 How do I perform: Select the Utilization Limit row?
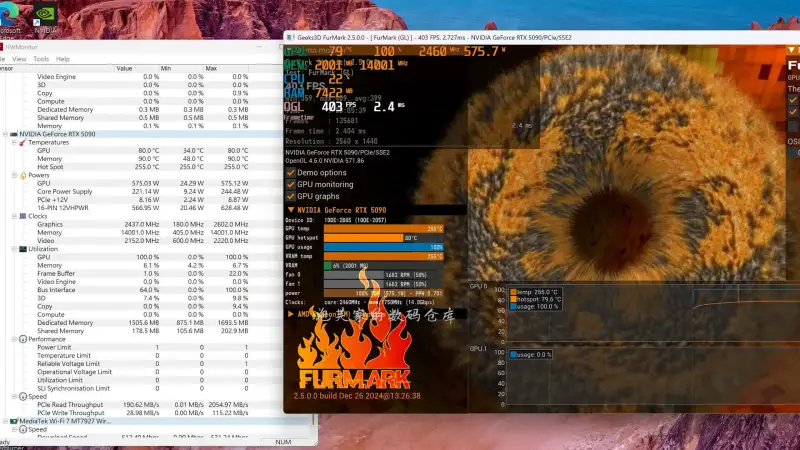pyautogui.click(x=143, y=380)
